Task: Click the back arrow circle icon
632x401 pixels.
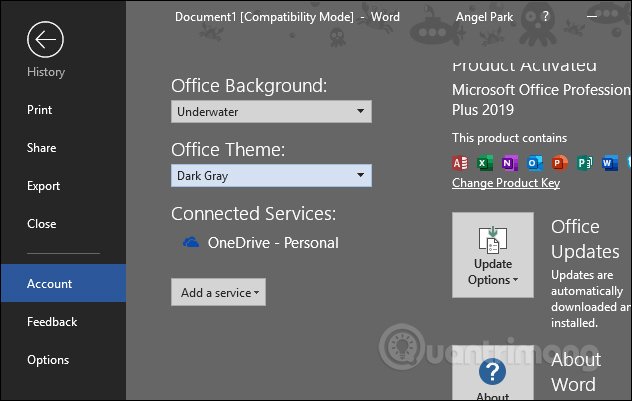Action: point(45,39)
